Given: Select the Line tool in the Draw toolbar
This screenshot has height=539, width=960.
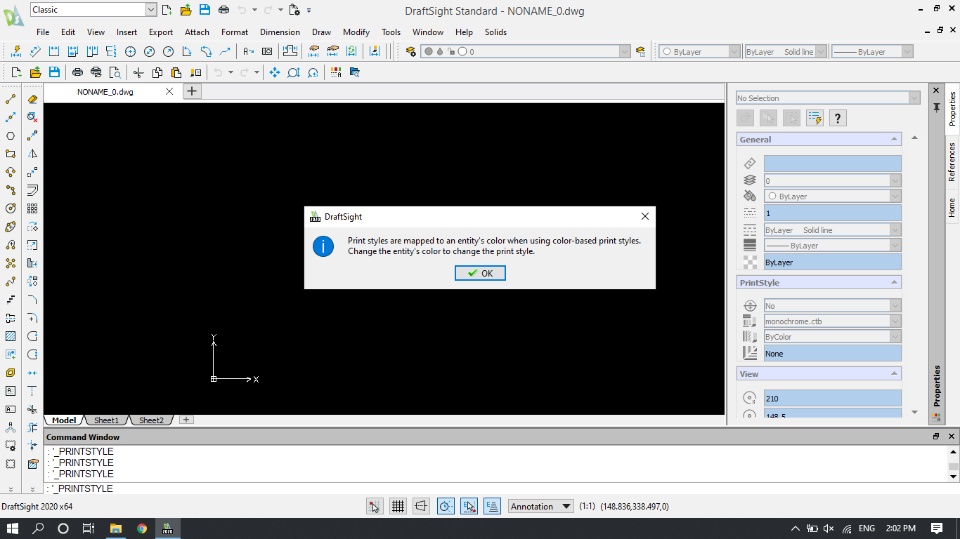Looking at the screenshot, I should pos(10,99).
